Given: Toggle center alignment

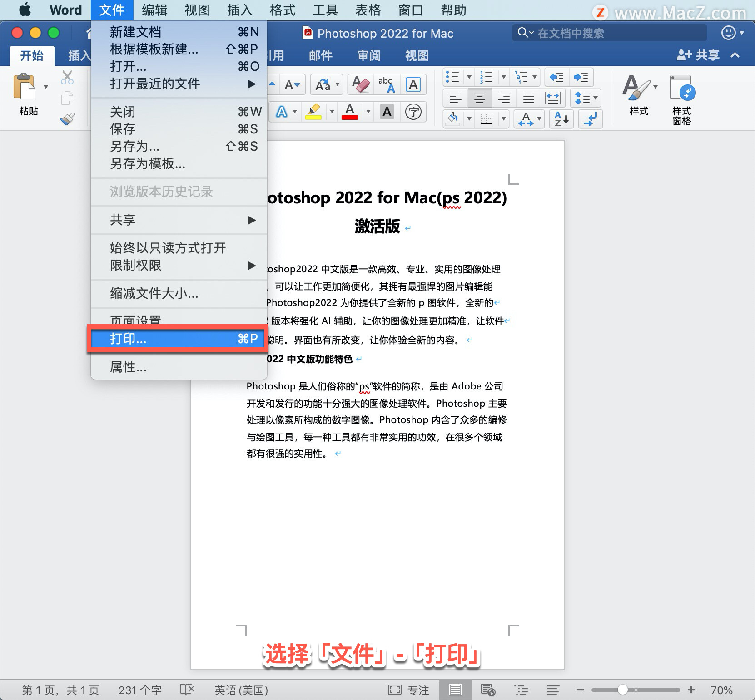Looking at the screenshot, I should [479, 98].
